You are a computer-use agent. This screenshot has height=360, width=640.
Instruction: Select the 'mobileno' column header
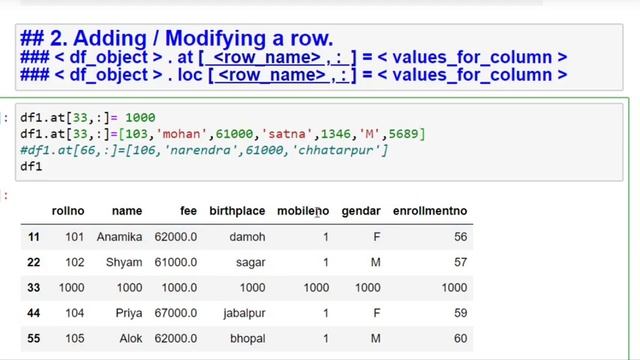coord(303,211)
